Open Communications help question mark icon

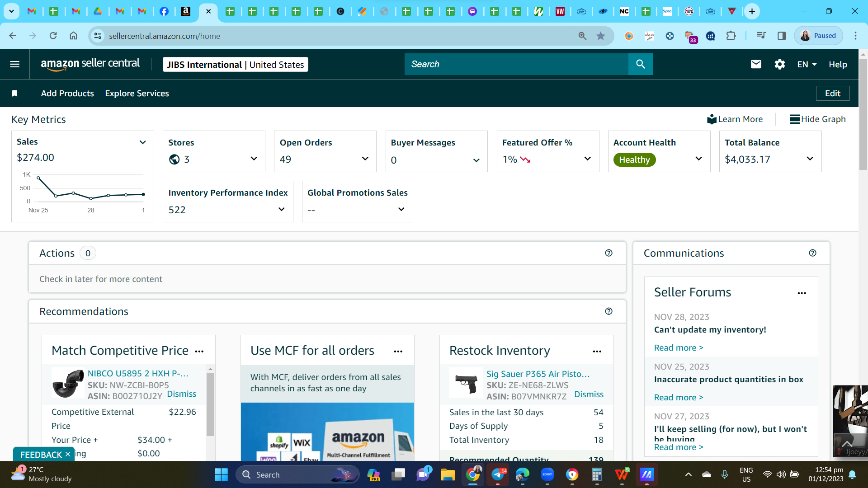tap(813, 253)
